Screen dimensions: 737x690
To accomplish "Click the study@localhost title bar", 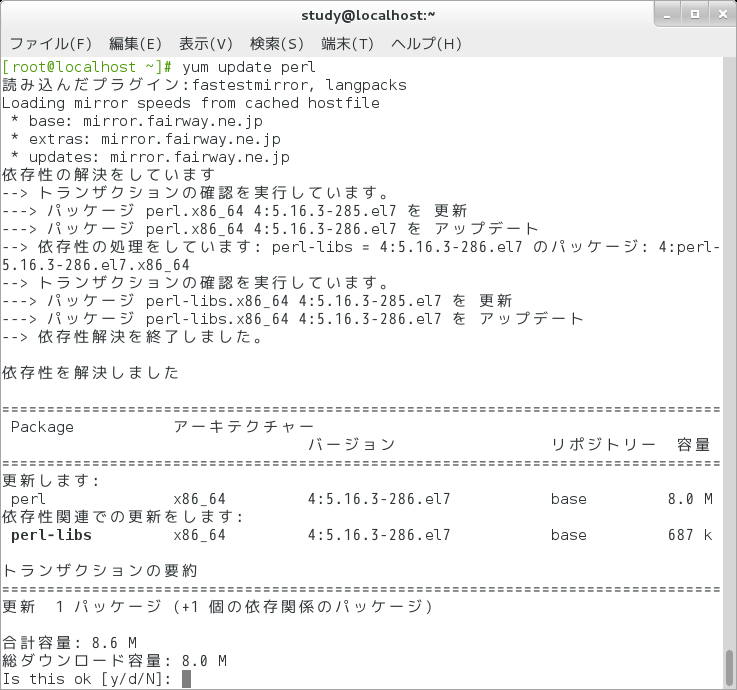I will click(x=368, y=14).
